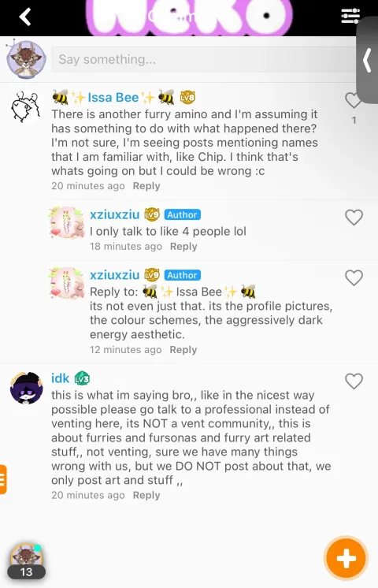
Task: Open Issa Bee's profile avatar
Action: coord(25,107)
